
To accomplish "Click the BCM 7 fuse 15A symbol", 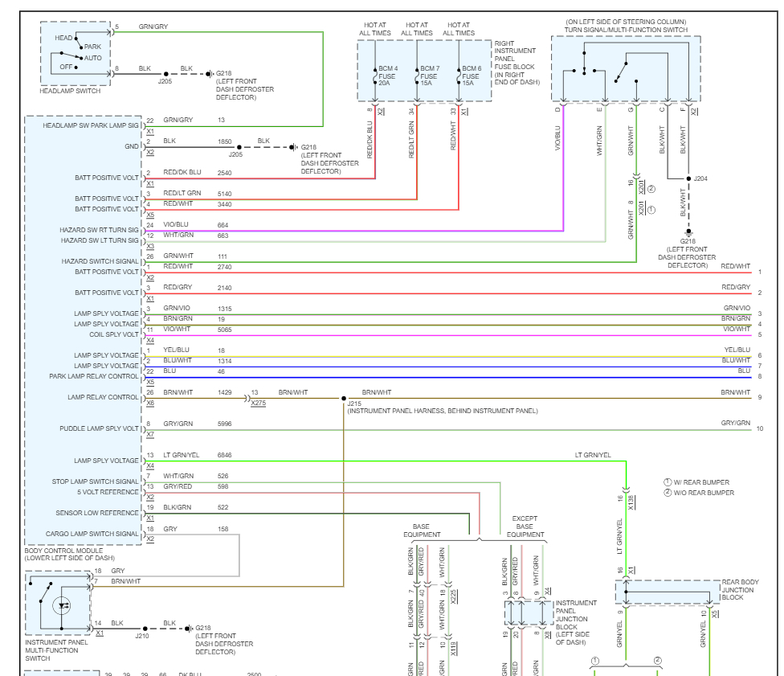I will 417,76.
